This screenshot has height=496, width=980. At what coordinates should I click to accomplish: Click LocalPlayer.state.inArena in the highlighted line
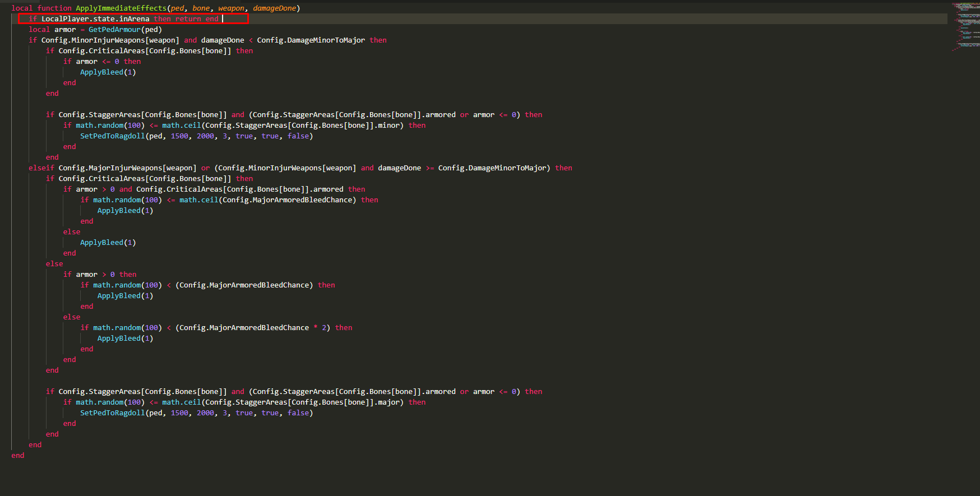[x=95, y=19]
